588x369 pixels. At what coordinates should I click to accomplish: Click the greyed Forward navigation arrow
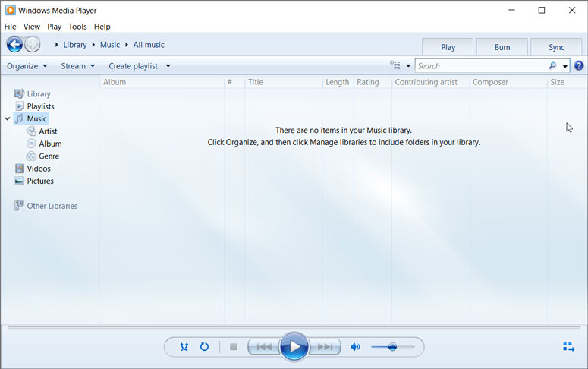tap(33, 45)
